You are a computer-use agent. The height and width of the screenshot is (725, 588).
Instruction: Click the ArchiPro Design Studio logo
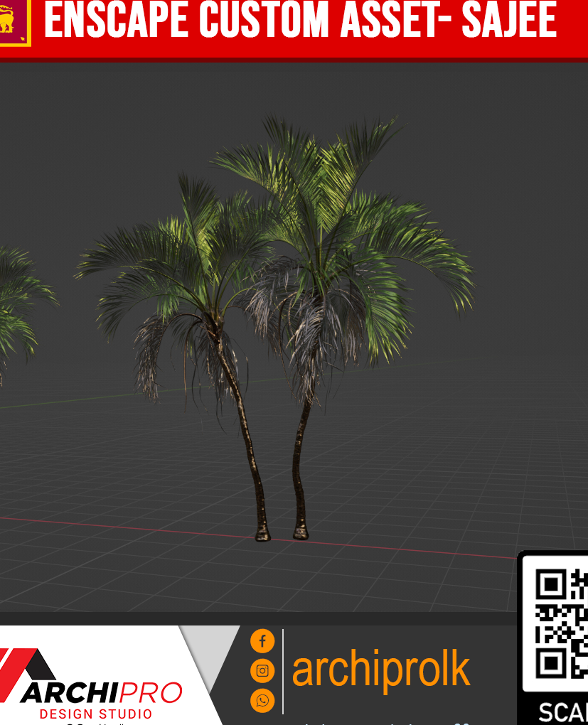[x=92, y=684]
